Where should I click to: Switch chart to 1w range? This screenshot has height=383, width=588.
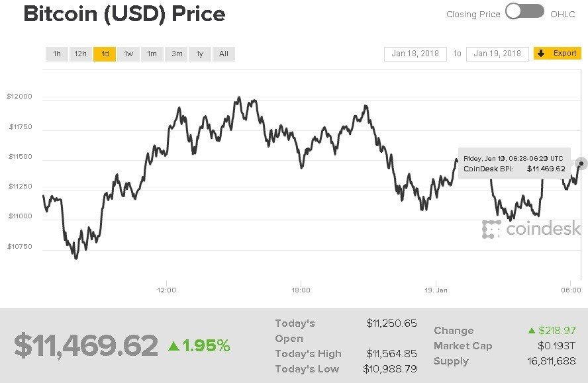click(128, 54)
